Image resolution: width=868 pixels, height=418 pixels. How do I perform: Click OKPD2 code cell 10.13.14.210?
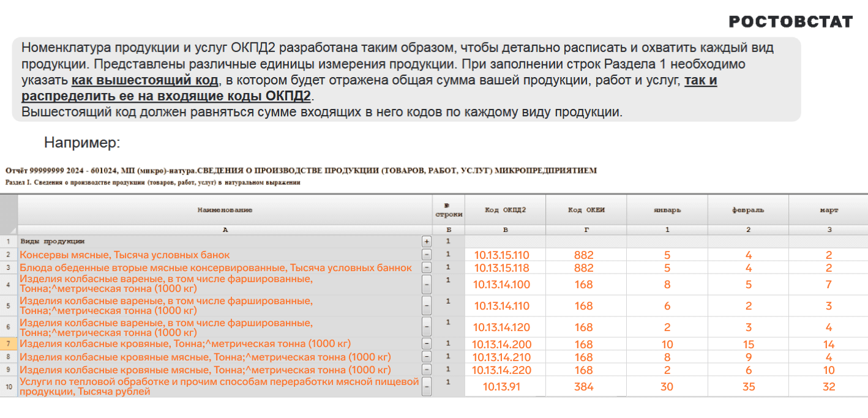click(506, 357)
